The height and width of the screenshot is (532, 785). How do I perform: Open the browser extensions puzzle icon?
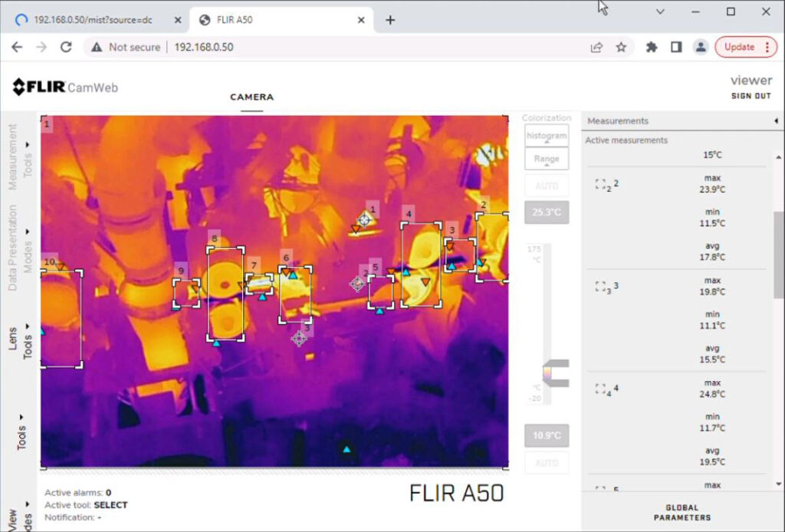pyautogui.click(x=652, y=47)
